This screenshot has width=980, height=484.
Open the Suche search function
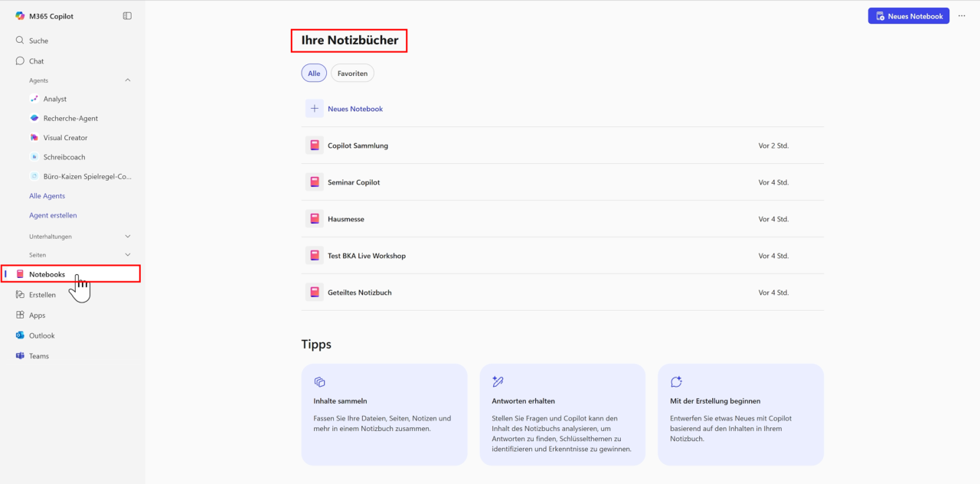pos(38,40)
